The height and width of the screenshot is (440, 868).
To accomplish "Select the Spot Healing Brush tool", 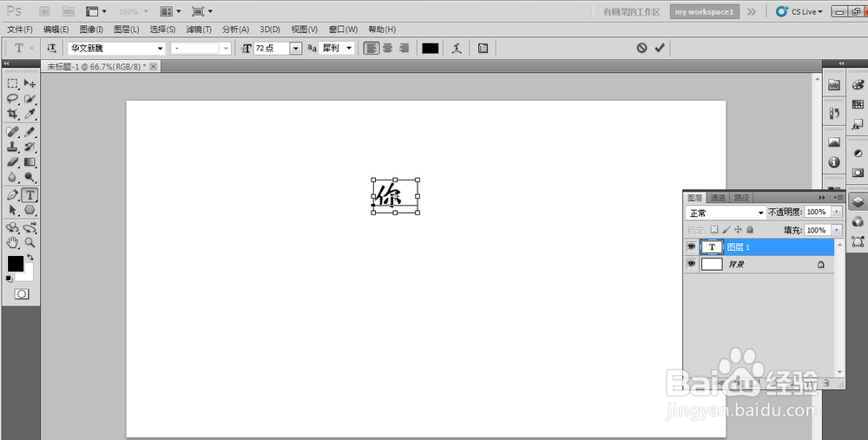I will 13,132.
